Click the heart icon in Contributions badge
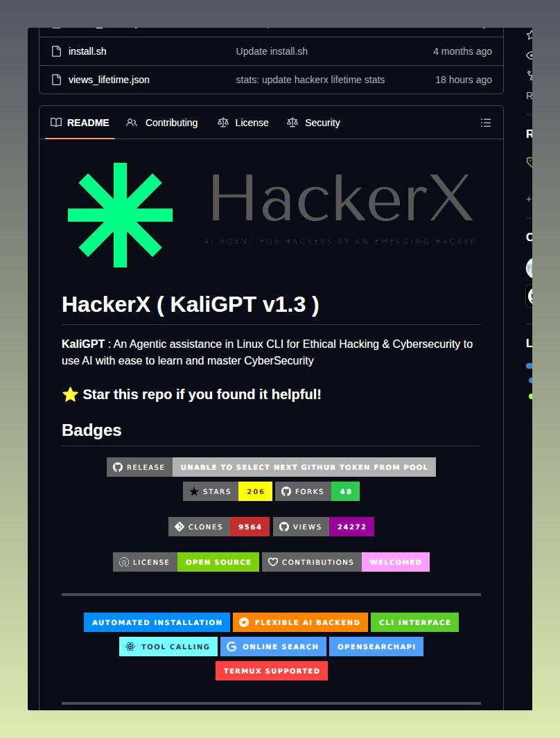560x738 pixels. (273, 562)
